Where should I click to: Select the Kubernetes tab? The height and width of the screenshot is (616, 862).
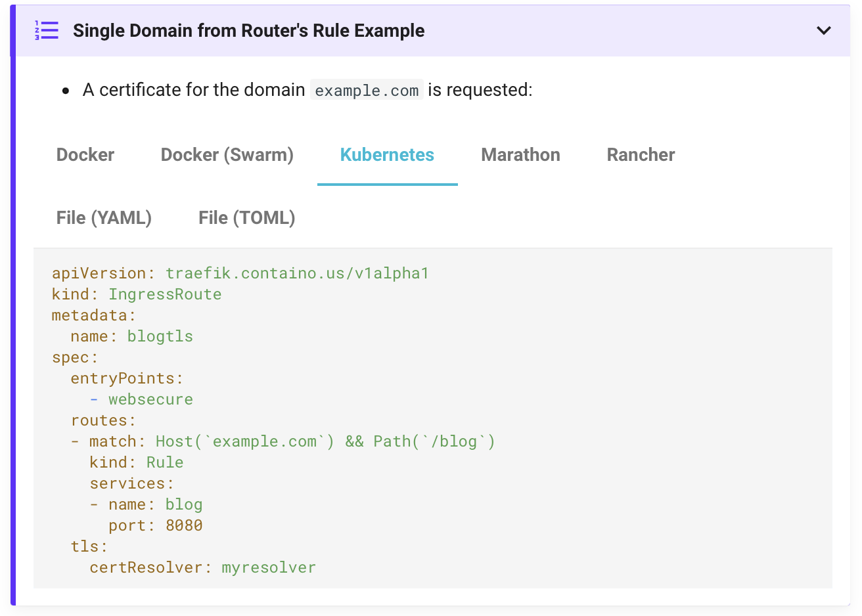387,155
